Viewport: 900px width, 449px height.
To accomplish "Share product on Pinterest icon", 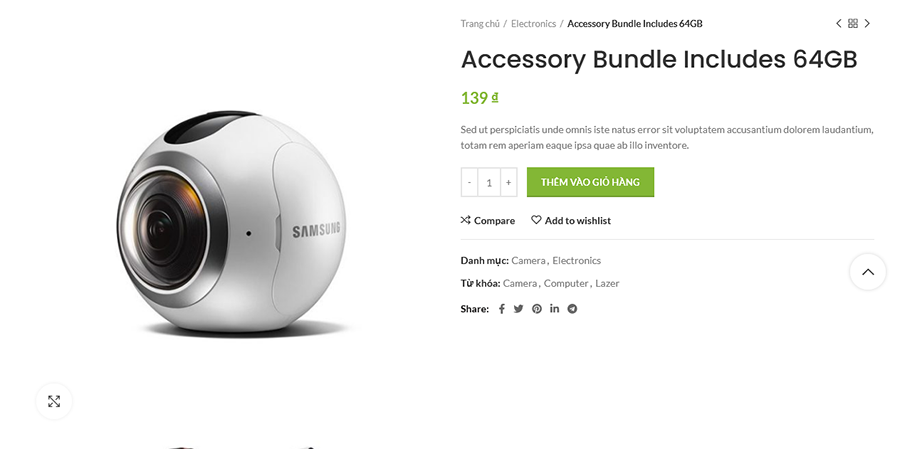I will click(537, 309).
